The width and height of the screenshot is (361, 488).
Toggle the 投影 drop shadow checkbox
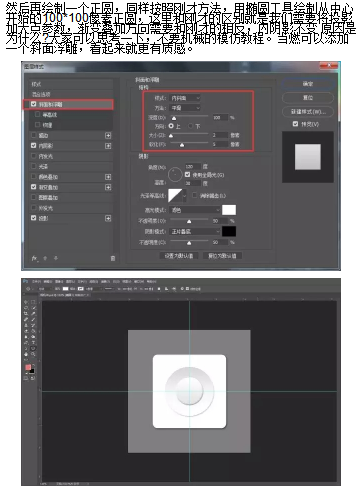click(33, 218)
